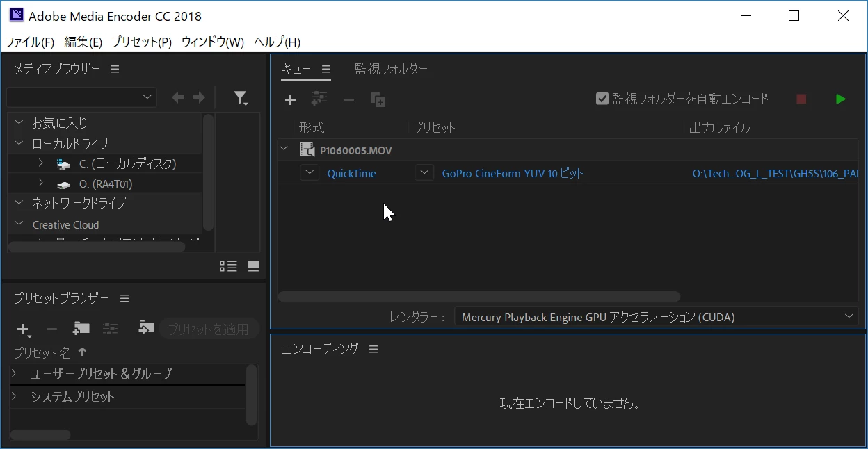Open the ヘルプ(H) menu

click(277, 42)
